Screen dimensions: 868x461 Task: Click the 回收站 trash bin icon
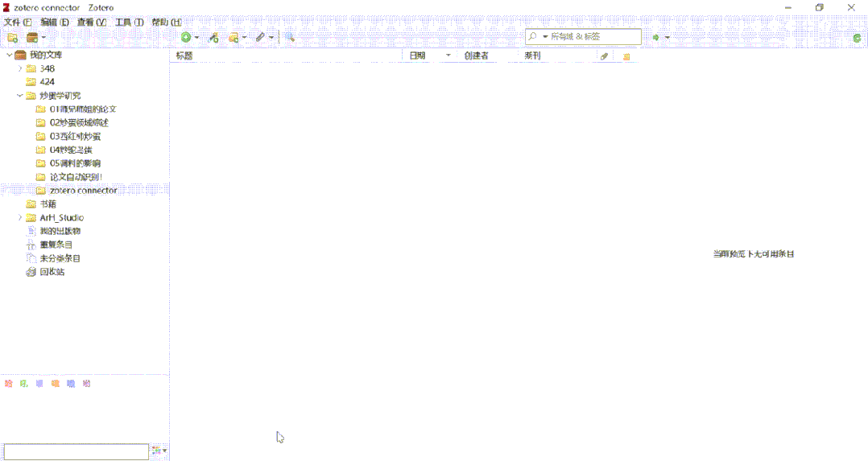[31, 272]
